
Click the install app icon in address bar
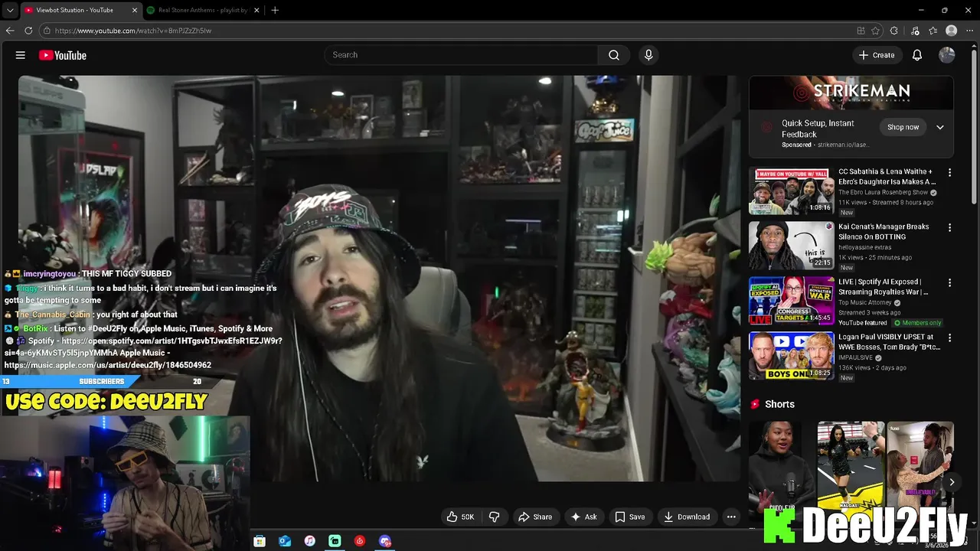pos(861,31)
